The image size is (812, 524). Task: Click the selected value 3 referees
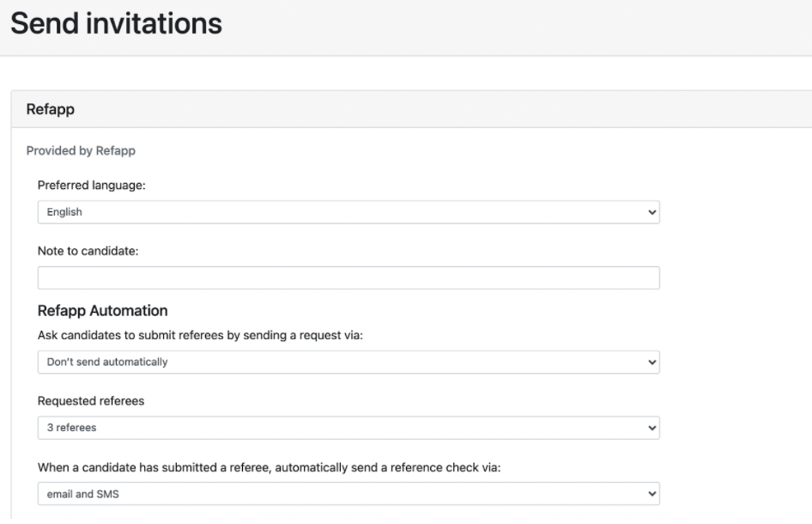click(x=71, y=428)
